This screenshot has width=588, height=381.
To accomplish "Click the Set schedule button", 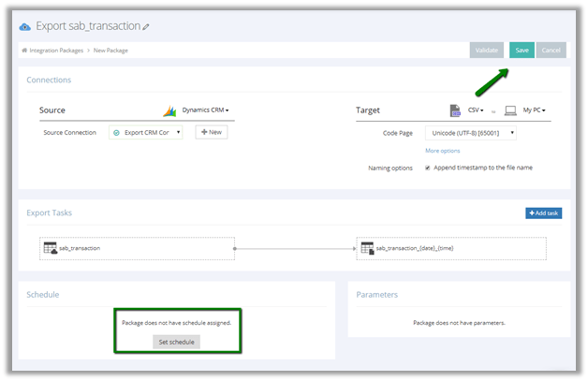I will [176, 342].
